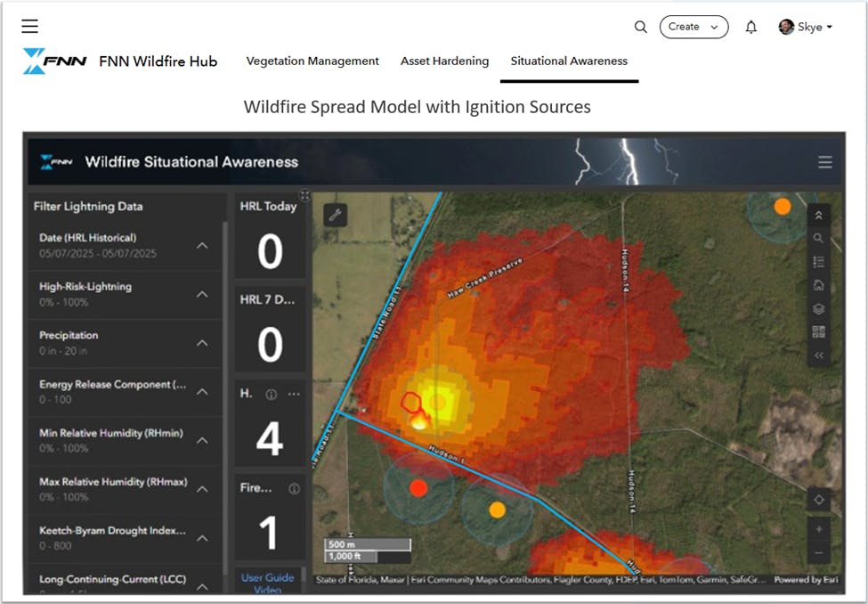This screenshot has height=604, width=868.
Task: Collapse the Min Relative Humidity filter
Action: (x=203, y=441)
